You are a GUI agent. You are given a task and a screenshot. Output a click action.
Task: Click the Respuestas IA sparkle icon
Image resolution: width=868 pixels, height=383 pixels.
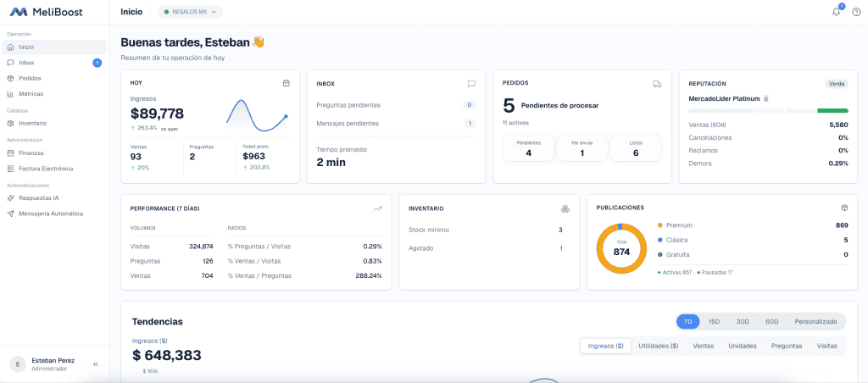pos(10,197)
